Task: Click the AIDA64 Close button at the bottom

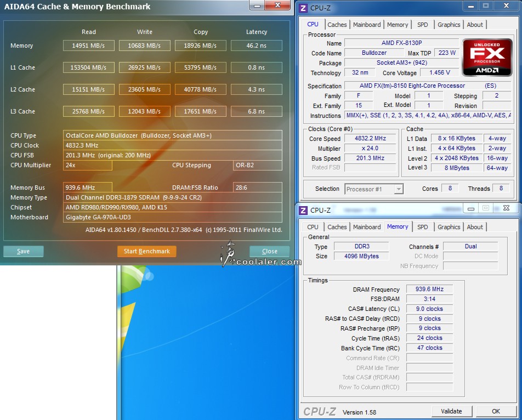Action: click(x=269, y=251)
